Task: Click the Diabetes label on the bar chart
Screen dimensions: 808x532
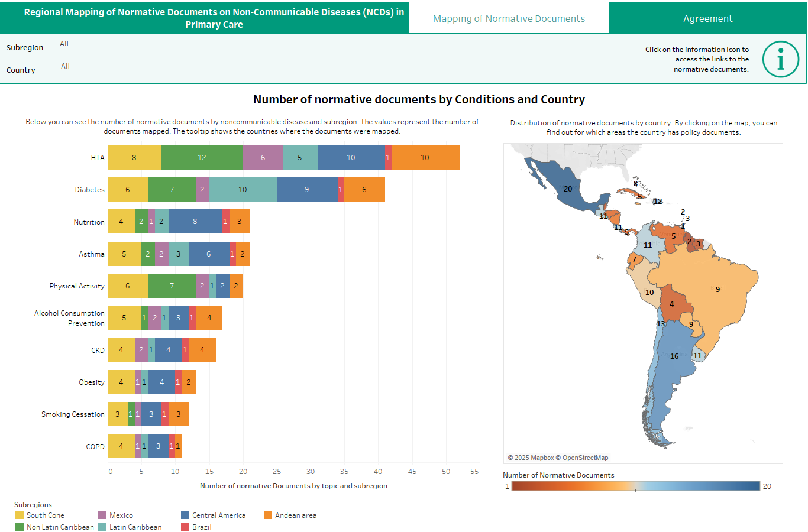Action: (x=90, y=189)
